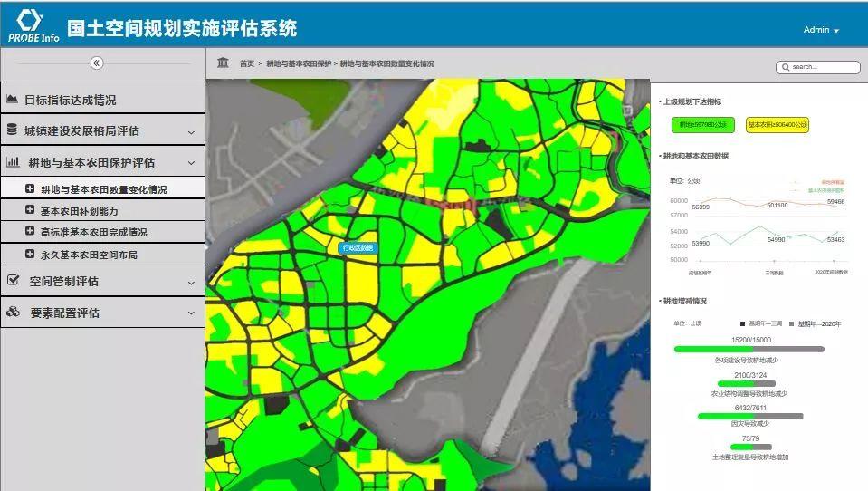Toggle the 基期年—三调 legend square
This screenshot has height=491, width=868.
[742, 323]
